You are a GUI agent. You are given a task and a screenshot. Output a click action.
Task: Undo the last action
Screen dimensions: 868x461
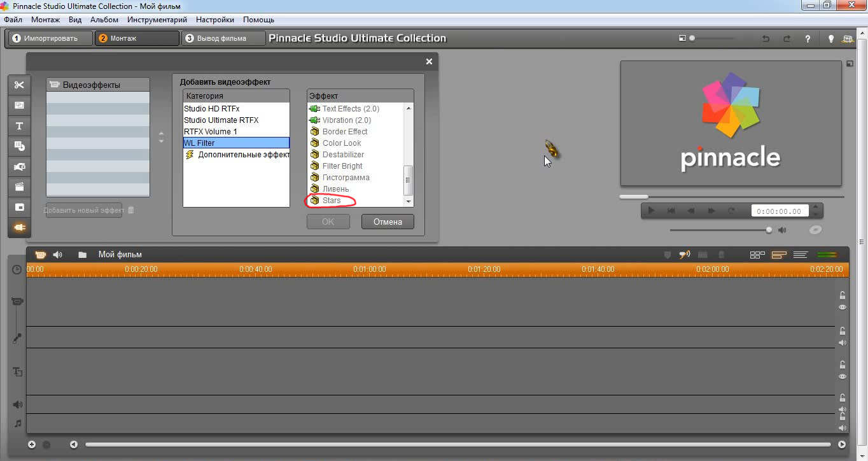click(766, 39)
